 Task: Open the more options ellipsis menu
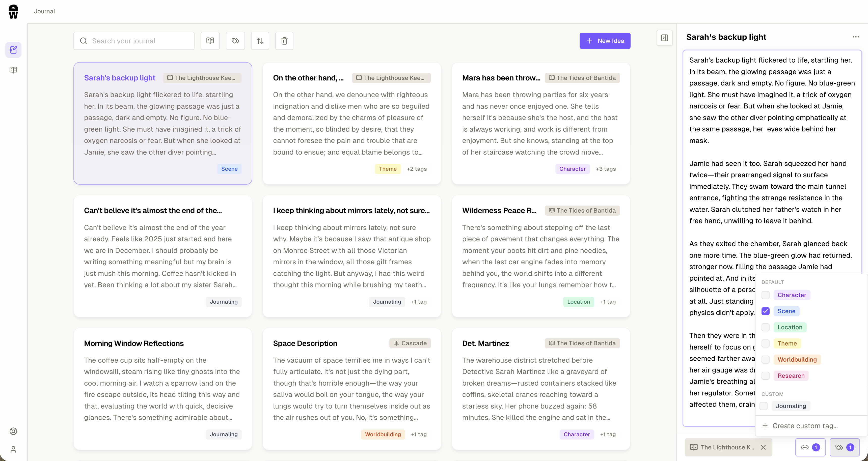click(x=856, y=37)
